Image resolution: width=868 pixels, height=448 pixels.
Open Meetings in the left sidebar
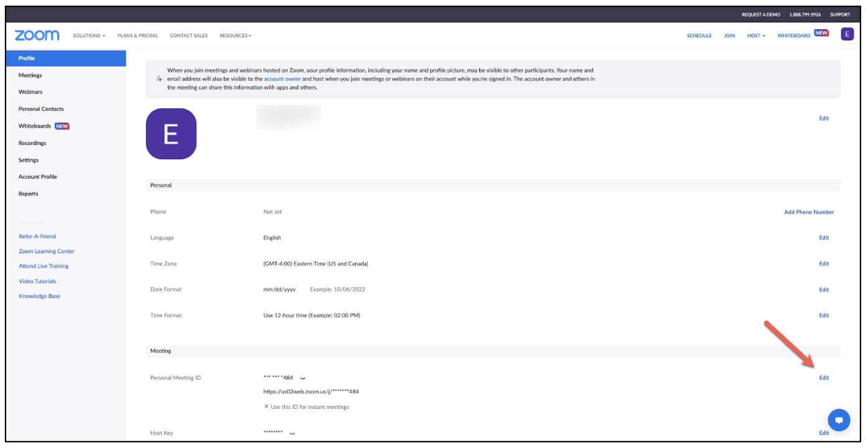coord(30,75)
